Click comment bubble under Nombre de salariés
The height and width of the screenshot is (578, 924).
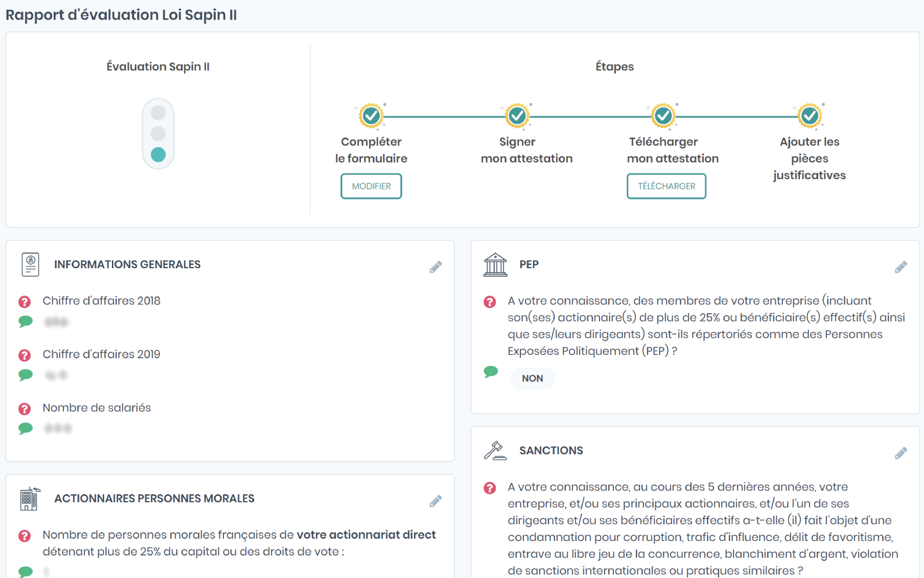pos(25,428)
